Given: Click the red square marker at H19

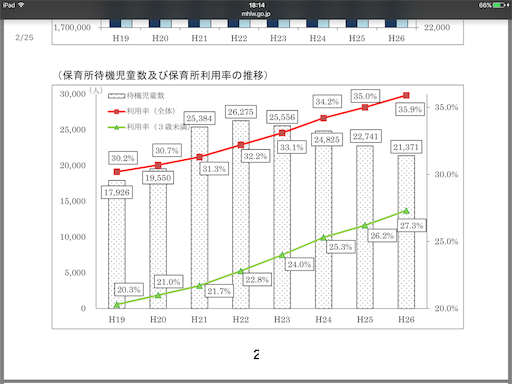Looking at the screenshot, I should point(117,172).
